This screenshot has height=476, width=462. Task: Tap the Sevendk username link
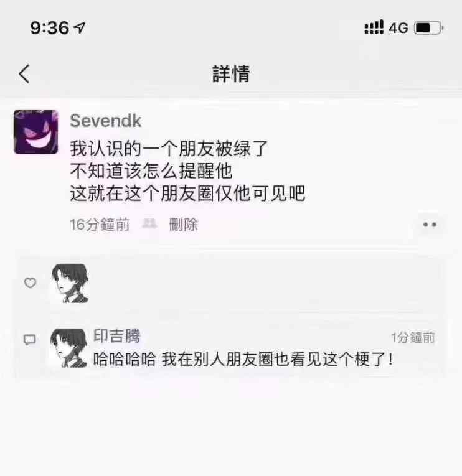coord(105,121)
